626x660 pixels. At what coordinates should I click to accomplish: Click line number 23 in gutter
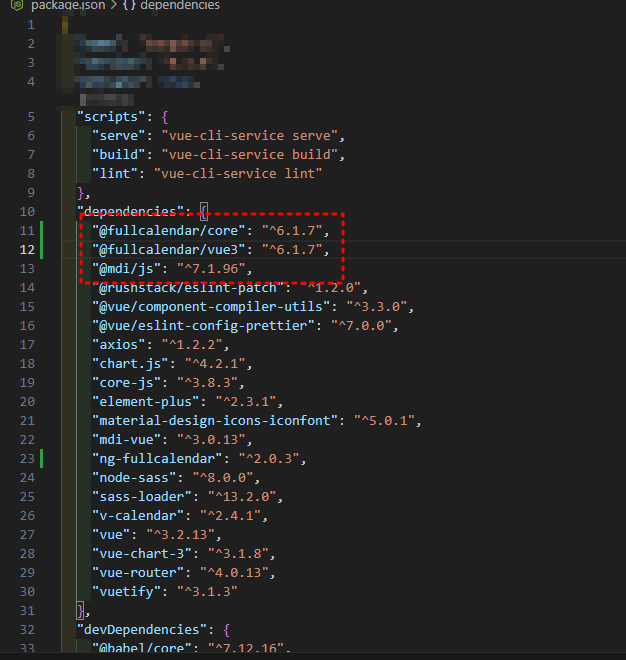[27, 458]
